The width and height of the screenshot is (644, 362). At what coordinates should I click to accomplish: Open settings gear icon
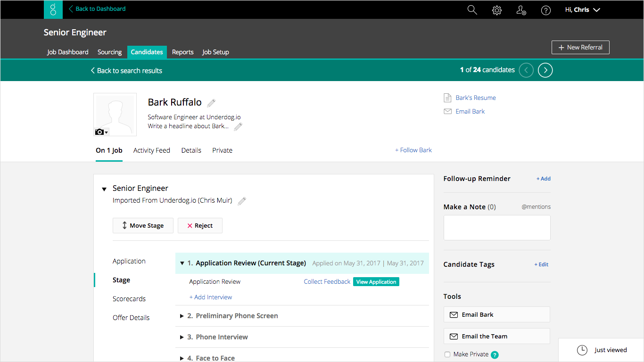click(x=496, y=10)
